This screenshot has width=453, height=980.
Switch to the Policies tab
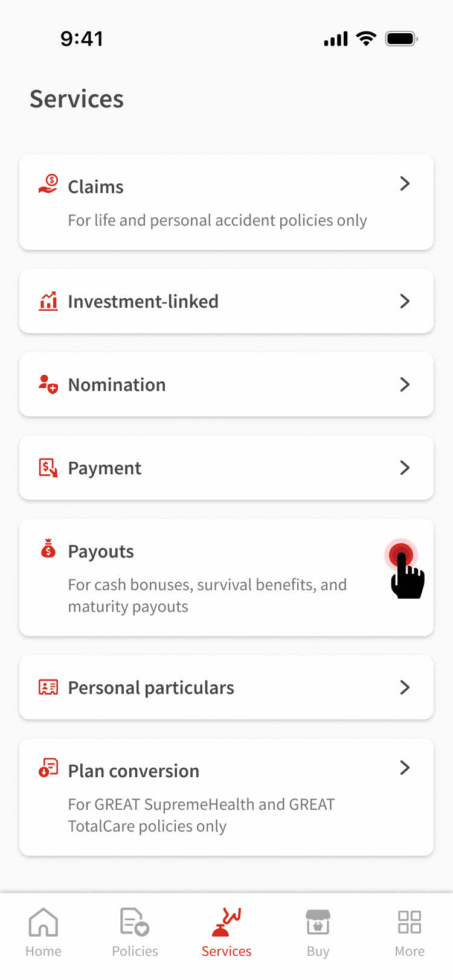click(x=135, y=932)
